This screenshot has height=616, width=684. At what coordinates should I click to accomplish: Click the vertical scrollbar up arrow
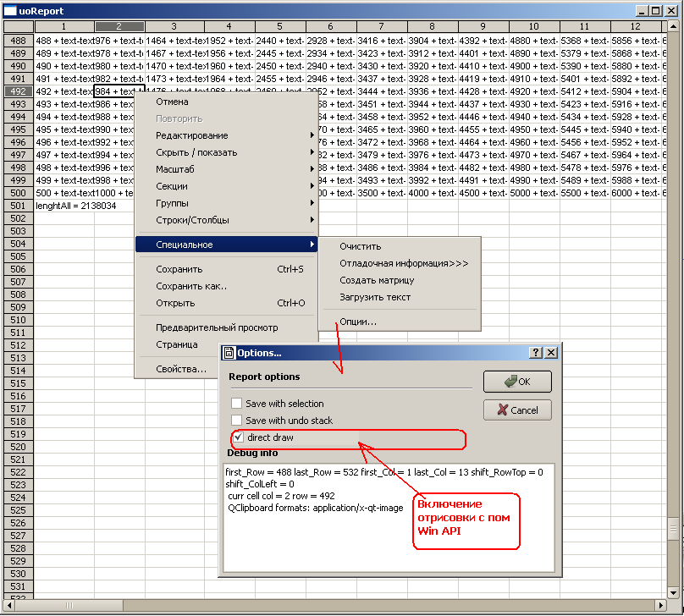673,27
